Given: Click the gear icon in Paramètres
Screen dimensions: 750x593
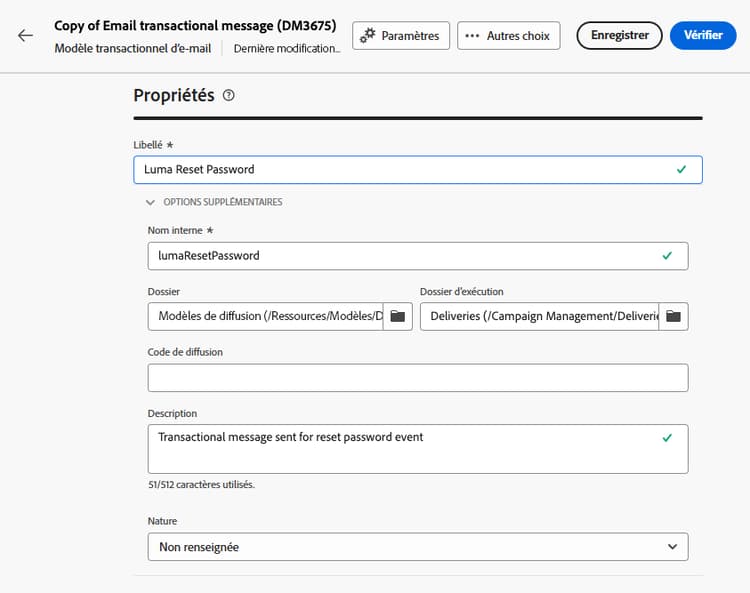Looking at the screenshot, I should point(368,36).
